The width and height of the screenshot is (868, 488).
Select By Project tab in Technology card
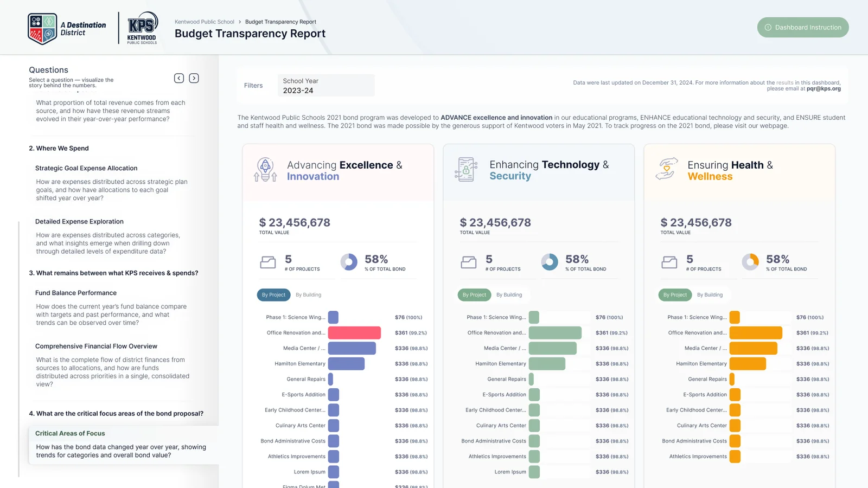474,295
